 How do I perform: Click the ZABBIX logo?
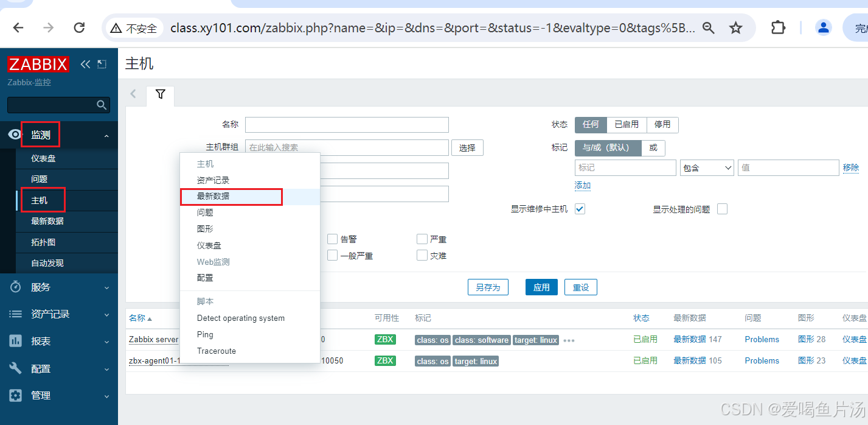pos(38,64)
